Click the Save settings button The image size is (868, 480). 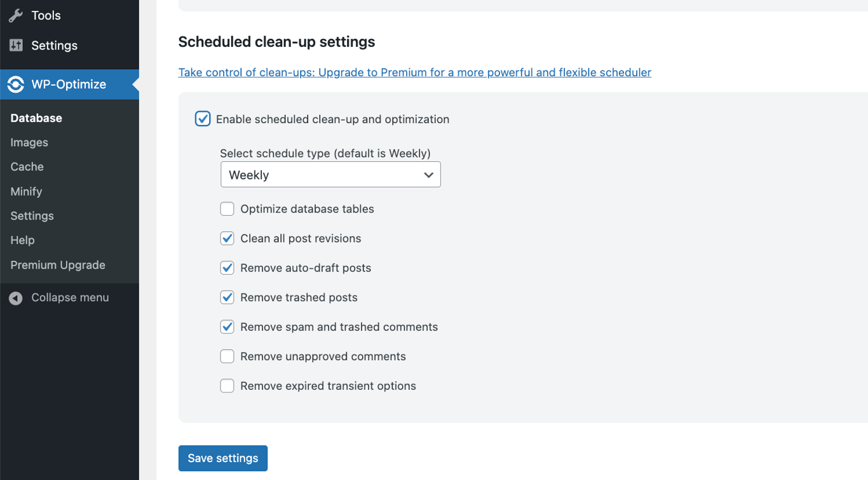click(222, 458)
